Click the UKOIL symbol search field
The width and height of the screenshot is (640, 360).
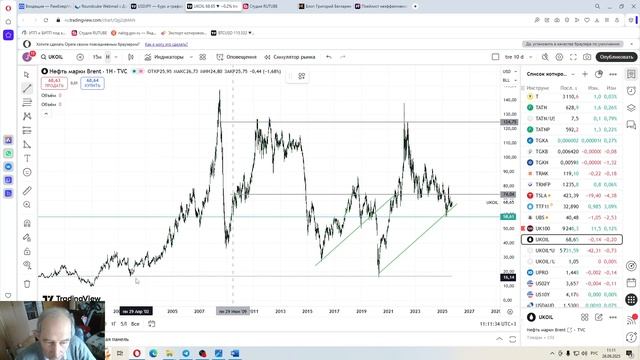pyautogui.click(x=52, y=57)
